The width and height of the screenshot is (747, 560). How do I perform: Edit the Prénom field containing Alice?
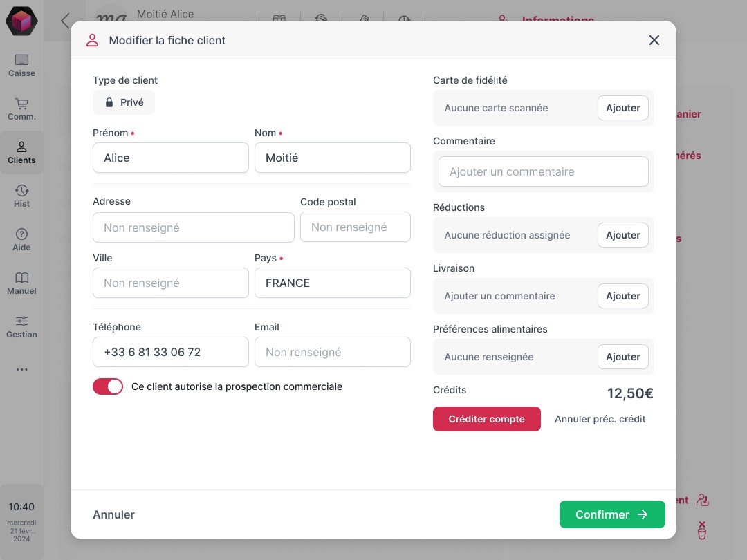(171, 158)
